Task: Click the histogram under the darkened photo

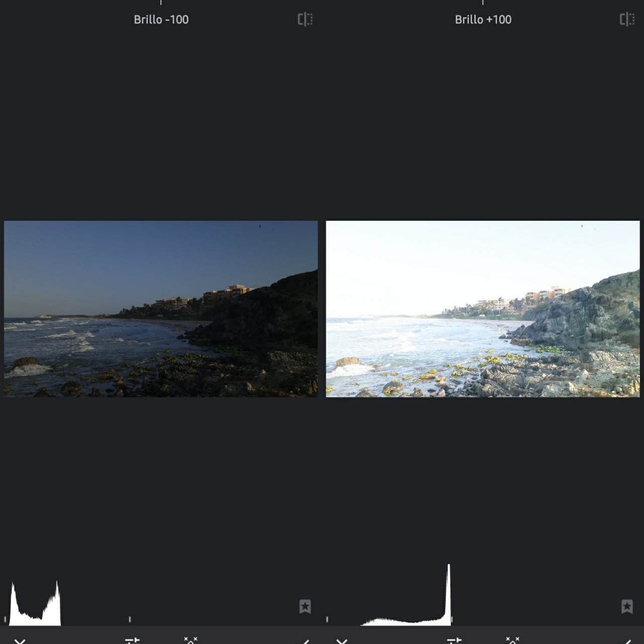Action: (35, 603)
